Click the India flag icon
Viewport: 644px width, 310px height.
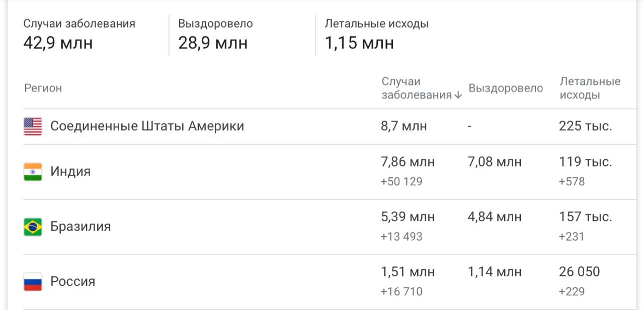click(33, 172)
